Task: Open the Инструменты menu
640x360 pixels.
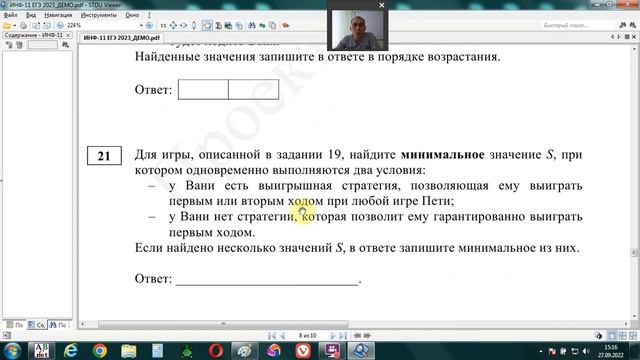Action: point(98,15)
